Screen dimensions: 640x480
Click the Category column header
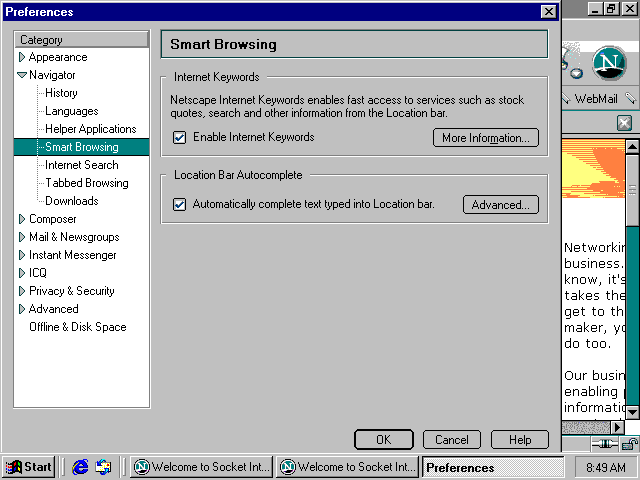coord(82,40)
